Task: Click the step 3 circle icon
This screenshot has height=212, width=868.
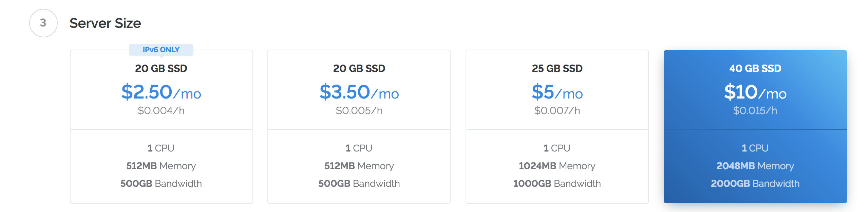Action: point(43,23)
